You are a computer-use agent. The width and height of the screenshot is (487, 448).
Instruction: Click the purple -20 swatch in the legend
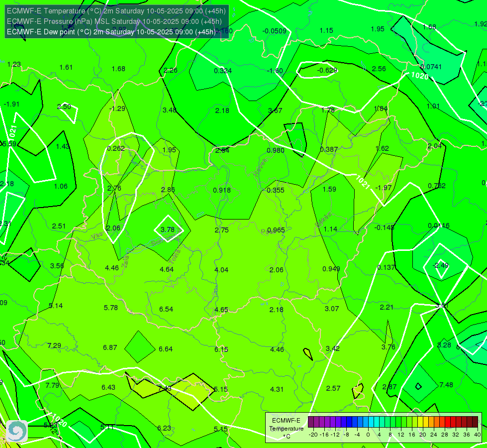(311, 422)
